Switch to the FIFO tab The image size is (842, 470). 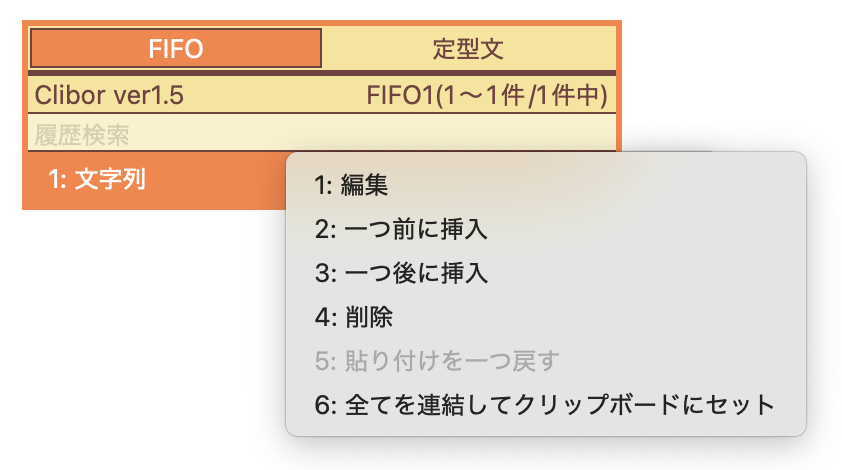[x=176, y=48]
